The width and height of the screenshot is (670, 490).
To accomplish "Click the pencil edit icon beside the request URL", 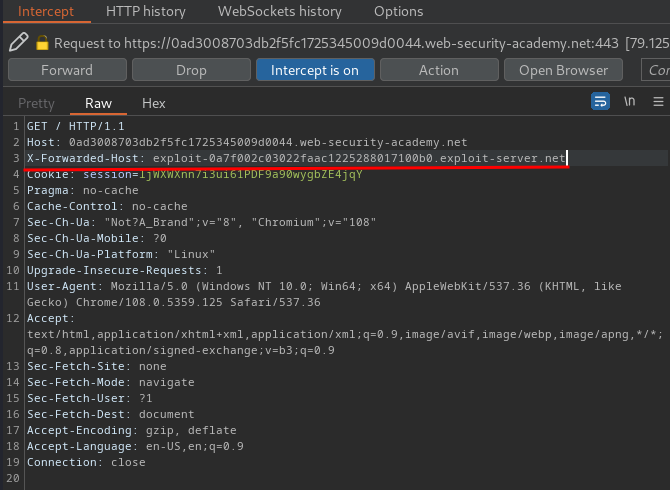I will click(18, 42).
